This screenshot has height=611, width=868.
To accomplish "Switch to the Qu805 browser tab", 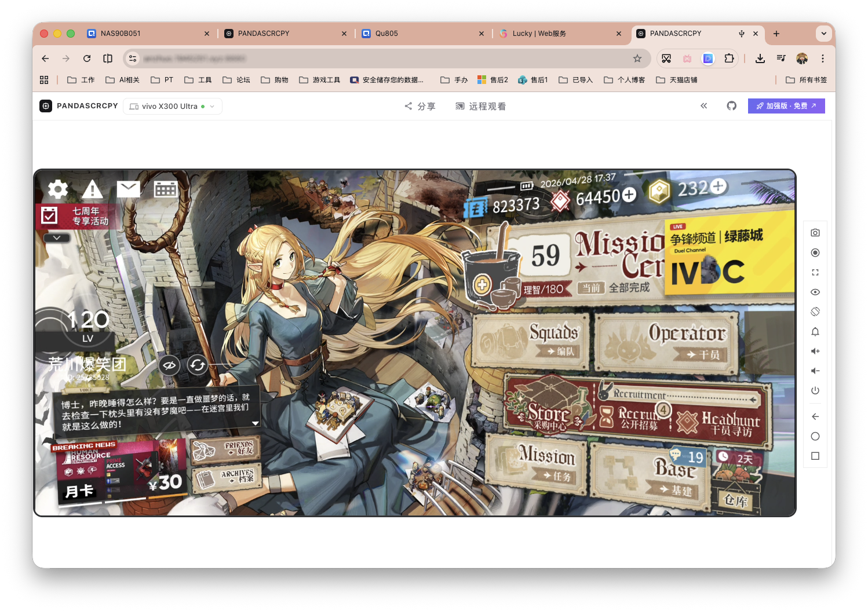I will (386, 34).
